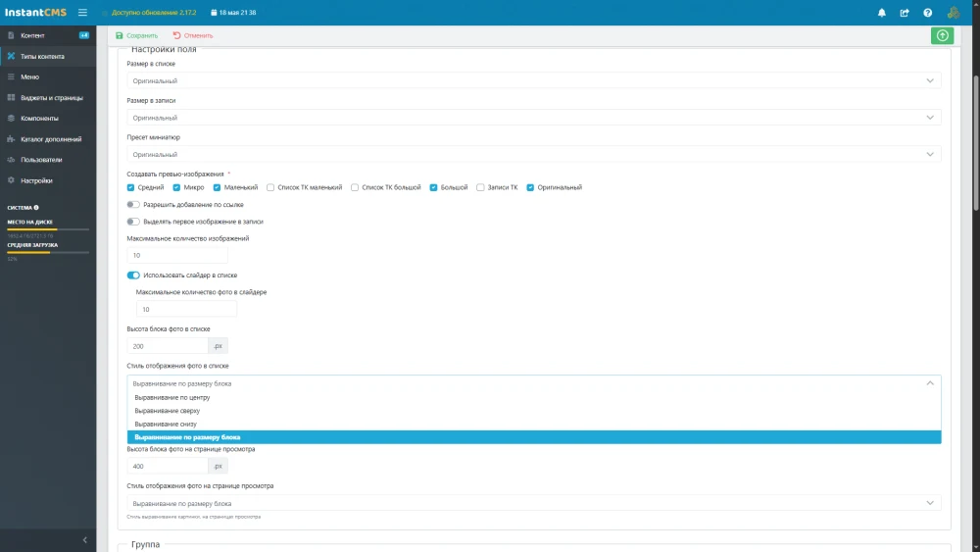The image size is (980, 552).
Task: Click the Максимальное количество фото в слайдере field
Action: click(186, 309)
